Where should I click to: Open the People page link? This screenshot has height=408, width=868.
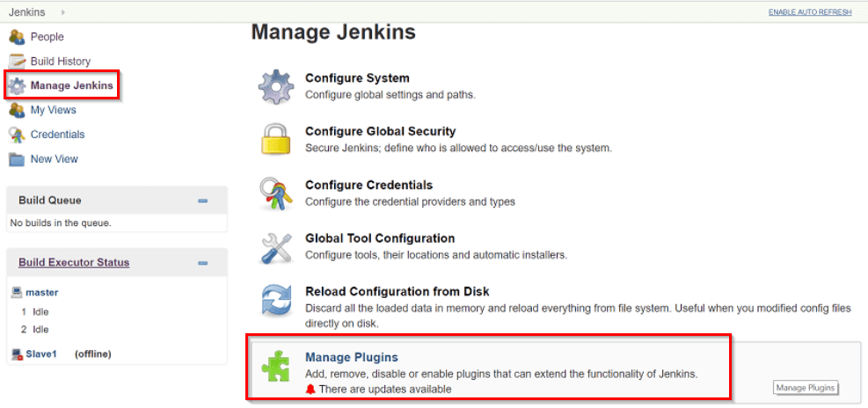pos(47,37)
